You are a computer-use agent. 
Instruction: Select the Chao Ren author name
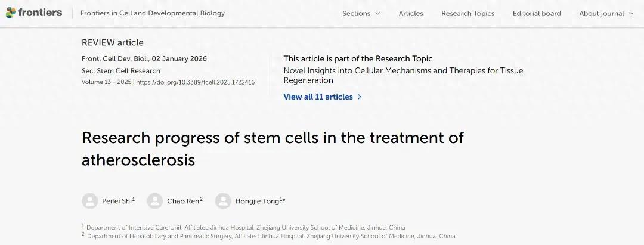pyautogui.click(x=183, y=201)
